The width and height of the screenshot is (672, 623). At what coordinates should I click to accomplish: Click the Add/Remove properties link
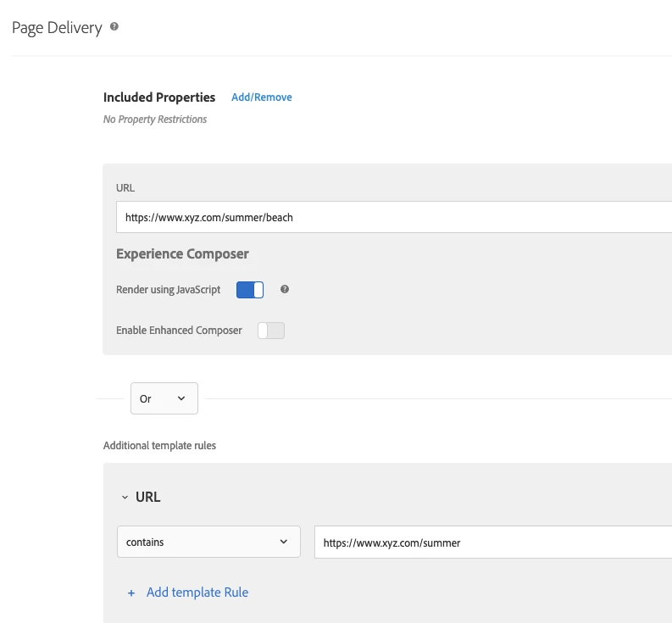262,97
